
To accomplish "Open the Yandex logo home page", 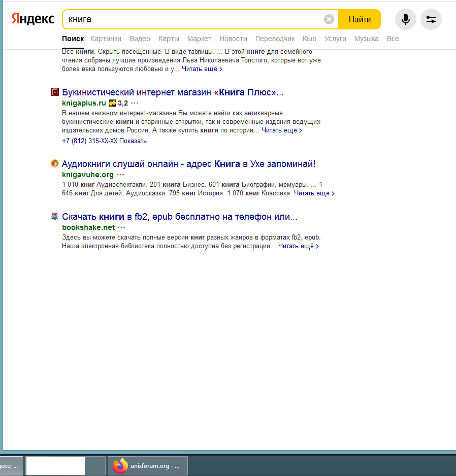I will (x=33, y=19).
